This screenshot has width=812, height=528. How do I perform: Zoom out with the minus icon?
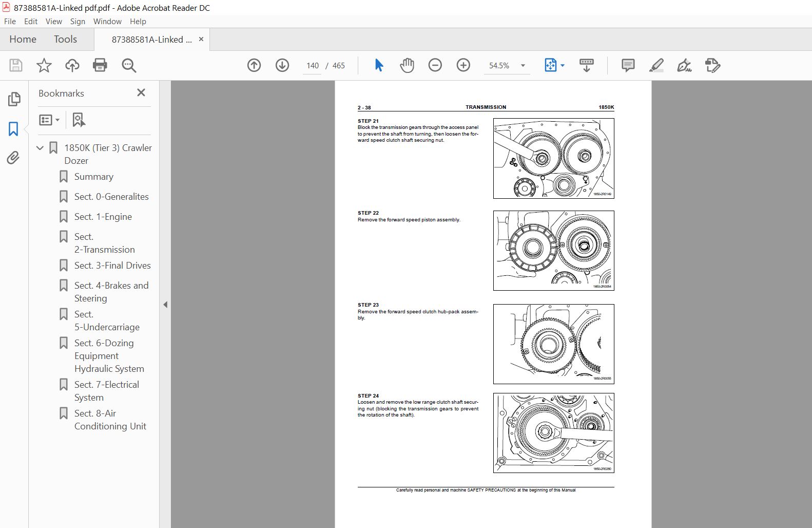435,65
